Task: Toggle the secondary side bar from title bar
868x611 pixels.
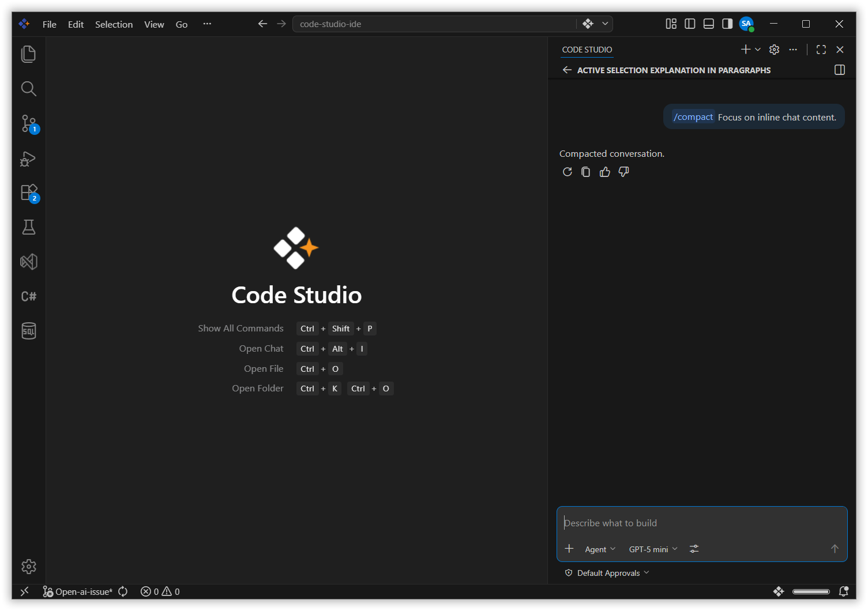Action: point(727,24)
